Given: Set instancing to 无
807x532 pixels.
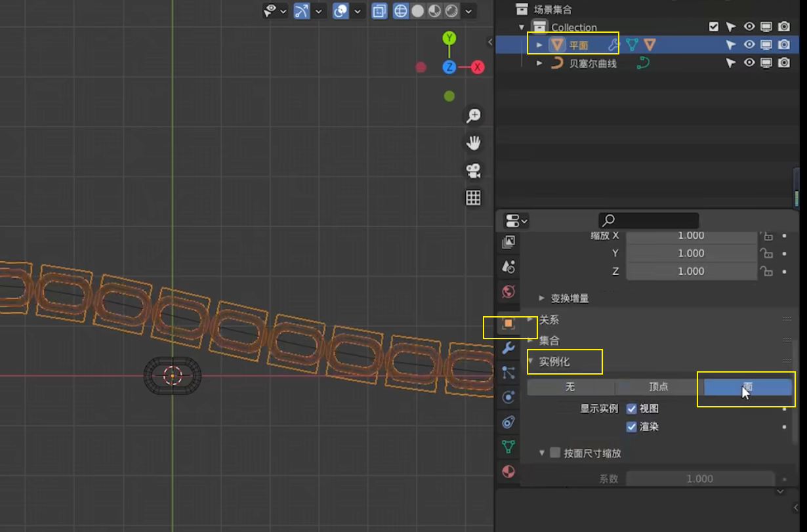Looking at the screenshot, I should point(571,387).
